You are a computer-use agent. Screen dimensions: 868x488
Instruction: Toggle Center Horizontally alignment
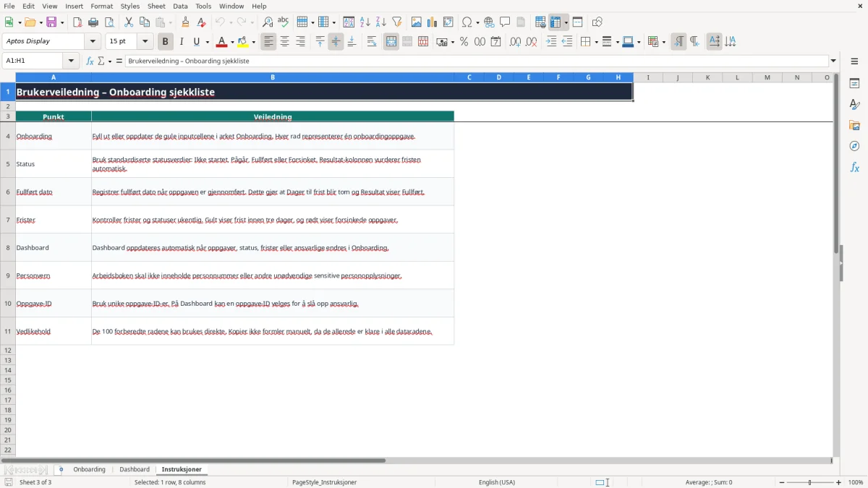tap(285, 42)
